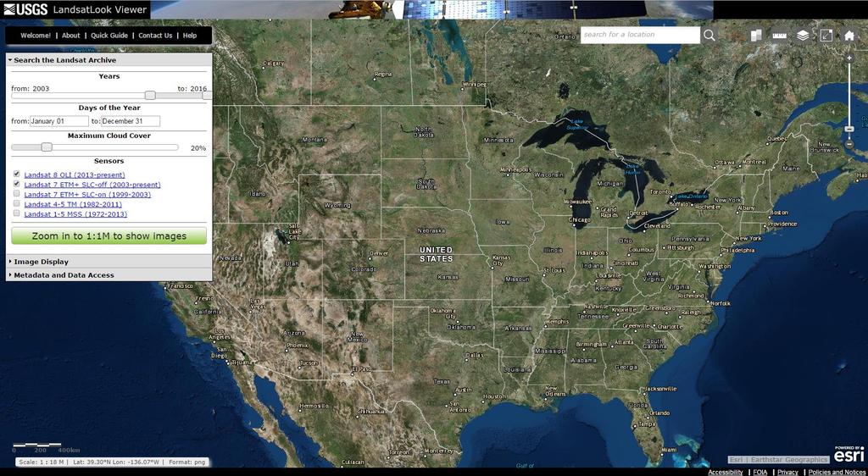Screen dimensions: 868x476
Task: Open the FOIA footer link
Action: (760, 472)
